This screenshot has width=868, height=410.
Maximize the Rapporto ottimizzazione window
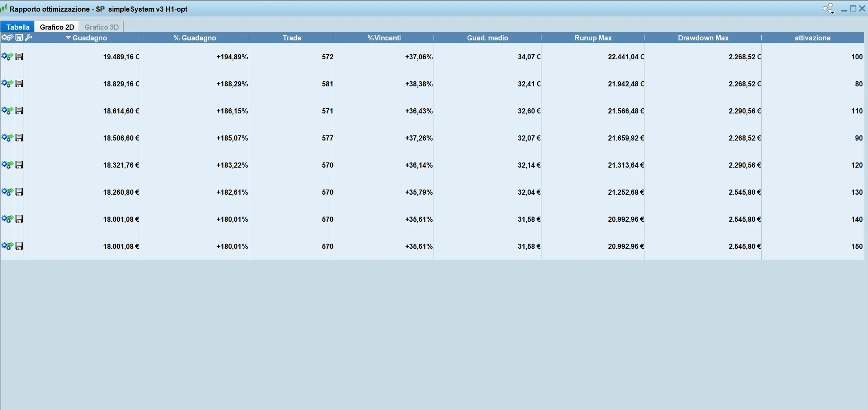853,9
